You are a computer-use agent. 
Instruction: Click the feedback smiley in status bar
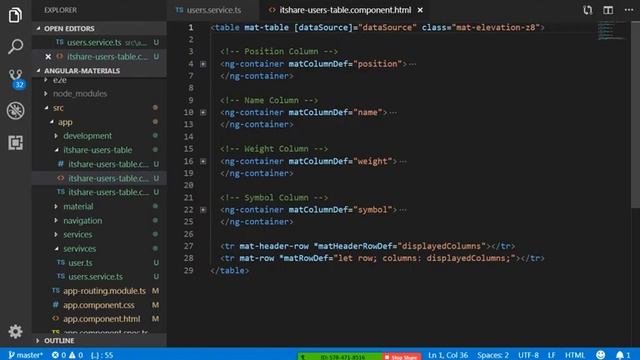tap(600, 355)
